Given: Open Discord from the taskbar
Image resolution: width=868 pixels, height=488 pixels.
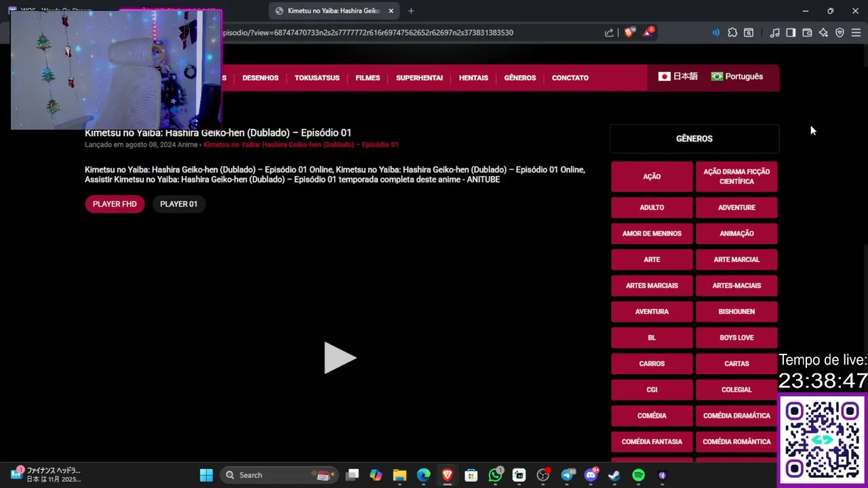Looking at the screenshot, I should 591,475.
